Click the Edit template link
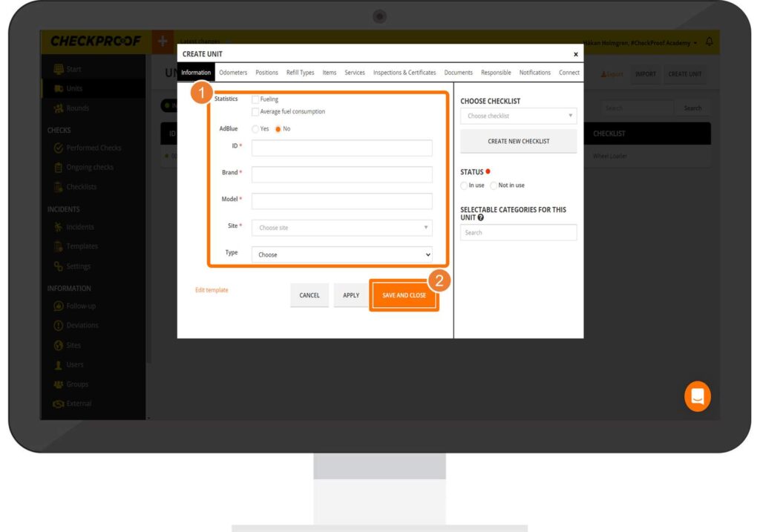The height and width of the screenshot is (532, 760). [212, 290]
